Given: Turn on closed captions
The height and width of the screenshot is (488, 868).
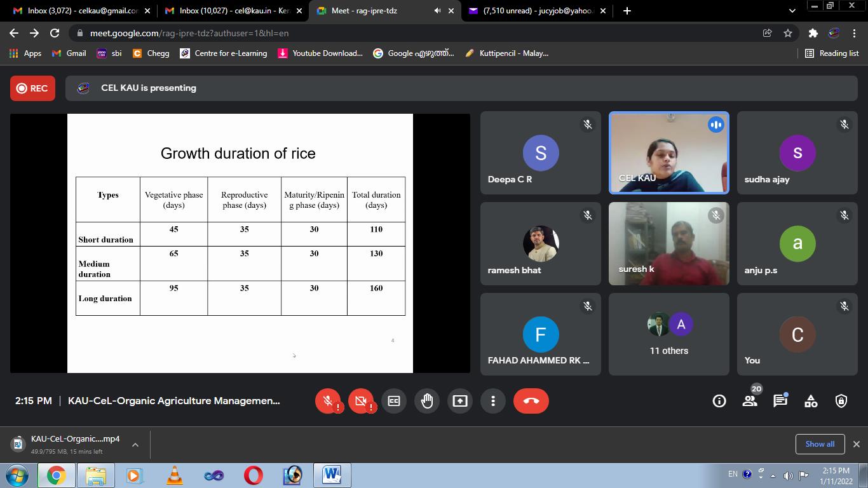Looking at the screenshot, I should [394, 401].
